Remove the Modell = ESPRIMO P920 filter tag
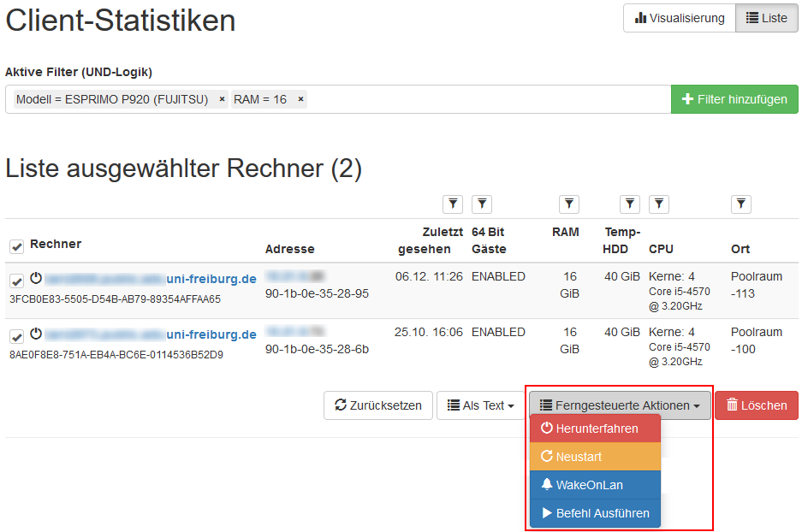802x532 pixels. click(x=223, y=99)
